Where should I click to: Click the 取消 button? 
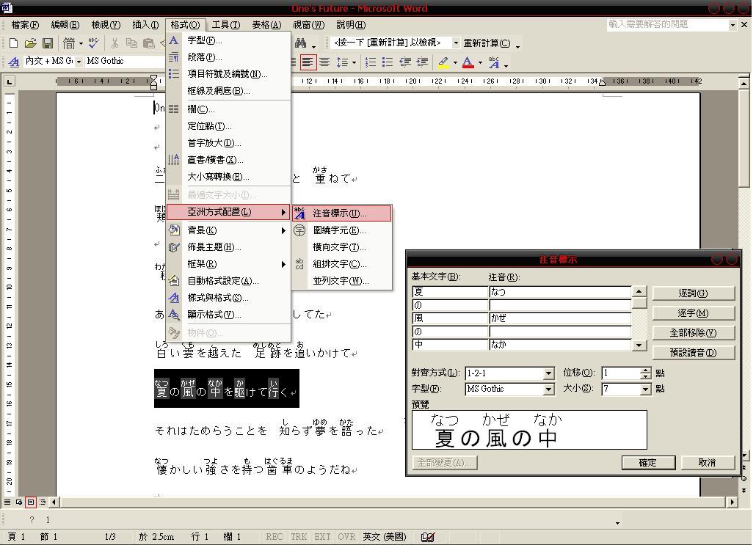708,463
